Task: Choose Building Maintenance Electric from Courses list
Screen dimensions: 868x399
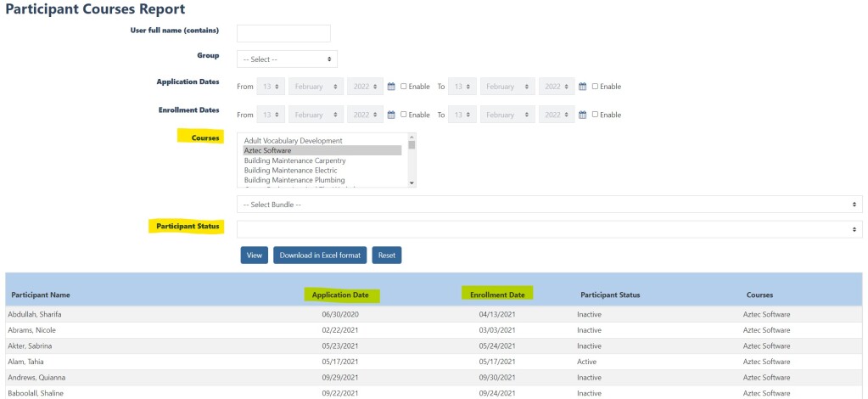Action: click(322, 171)
